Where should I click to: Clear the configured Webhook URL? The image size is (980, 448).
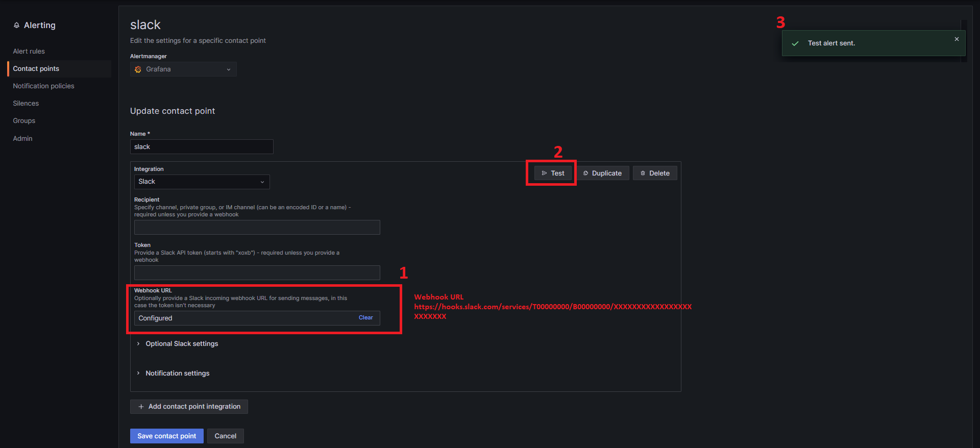pyautogui.click(x=365, y=317)
